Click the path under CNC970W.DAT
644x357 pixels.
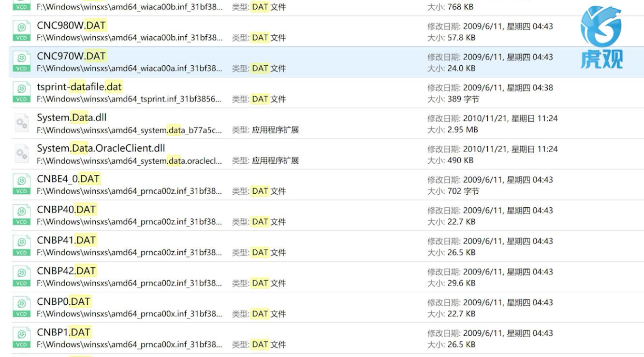[x=130, y=68]
